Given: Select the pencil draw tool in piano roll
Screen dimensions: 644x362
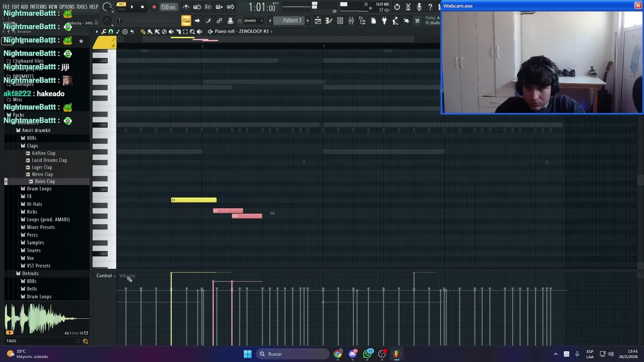Looking at the screenshot, I should (x=143, y=32).
